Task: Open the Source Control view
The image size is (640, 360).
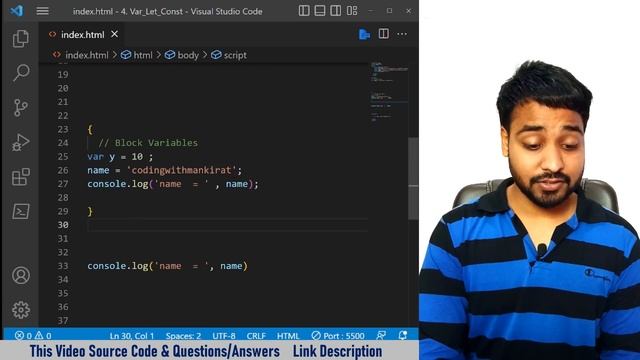Action: (21, 108)
